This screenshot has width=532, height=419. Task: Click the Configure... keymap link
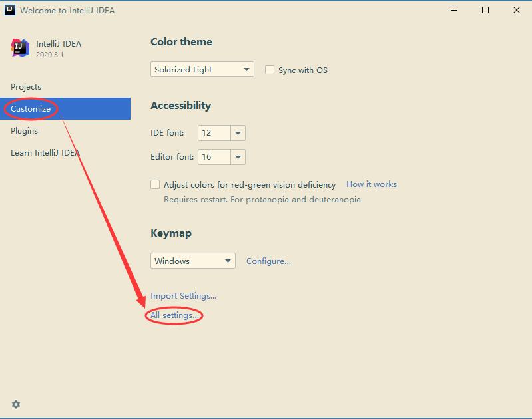tap(268, 261)
